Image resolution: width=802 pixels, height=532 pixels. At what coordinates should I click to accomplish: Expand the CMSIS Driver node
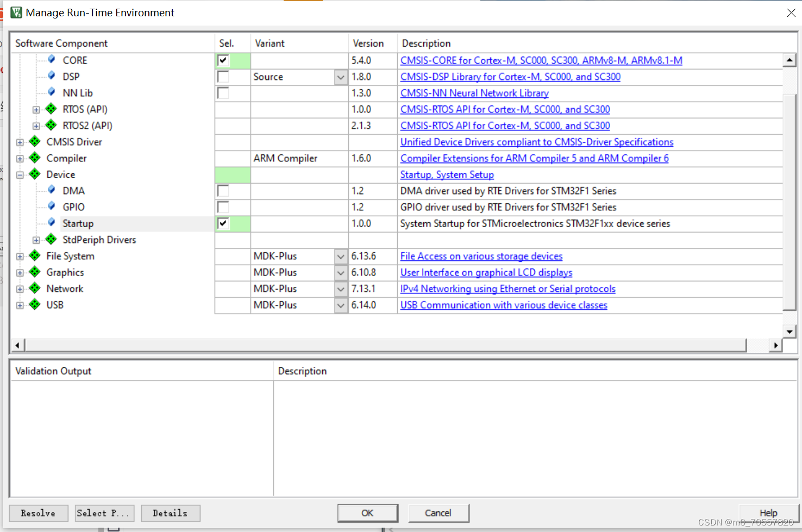pos(20,142)
